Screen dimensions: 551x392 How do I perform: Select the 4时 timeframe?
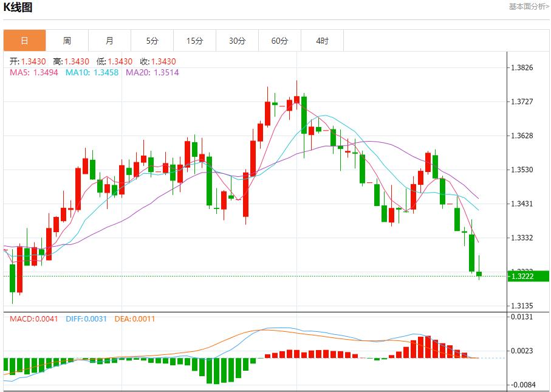[322, 41]
